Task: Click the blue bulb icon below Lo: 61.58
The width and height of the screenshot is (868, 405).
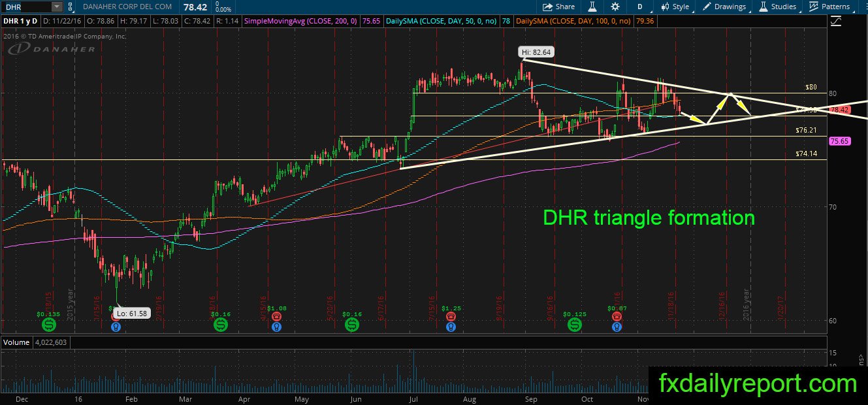Action: click(116, 325)
